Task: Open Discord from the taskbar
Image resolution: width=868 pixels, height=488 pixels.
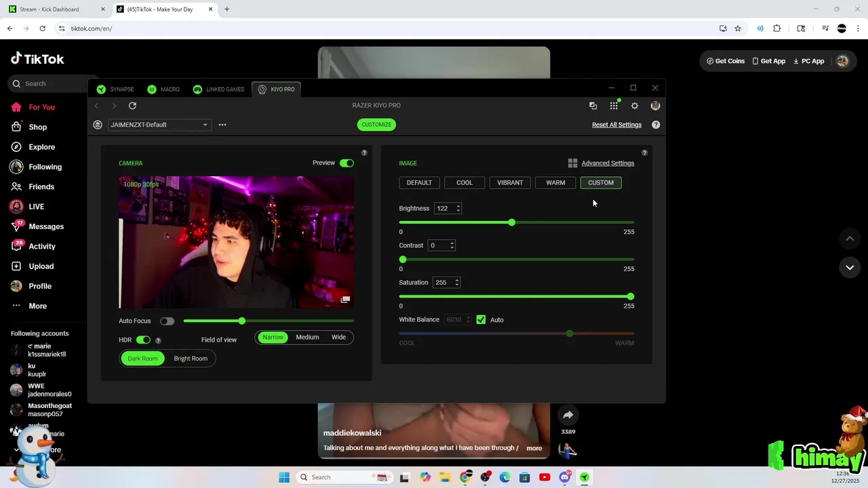Action: 564,477
